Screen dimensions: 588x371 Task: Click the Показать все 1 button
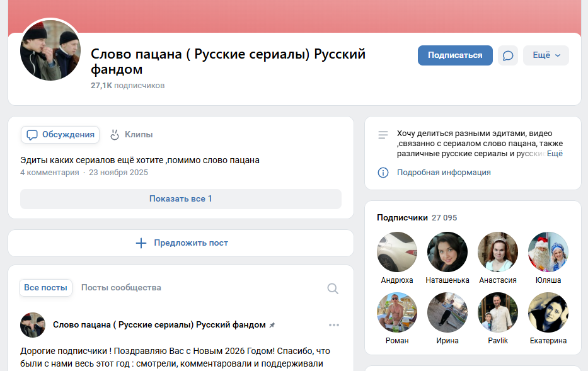(x=181, y=198)
